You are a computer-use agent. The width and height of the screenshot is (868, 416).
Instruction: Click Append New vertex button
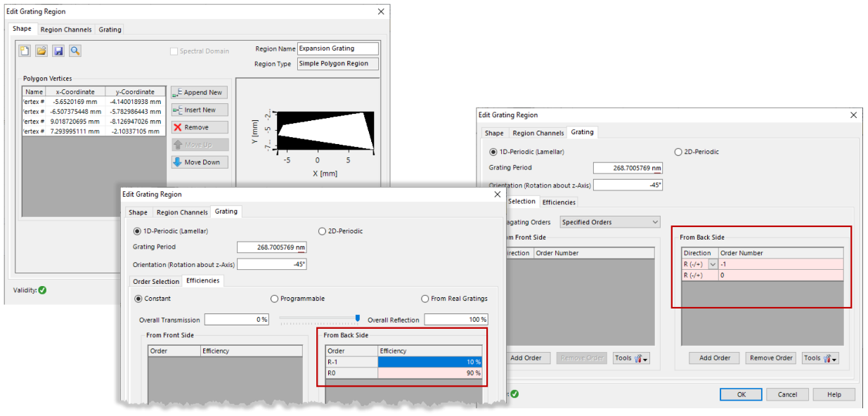point(200,93)
